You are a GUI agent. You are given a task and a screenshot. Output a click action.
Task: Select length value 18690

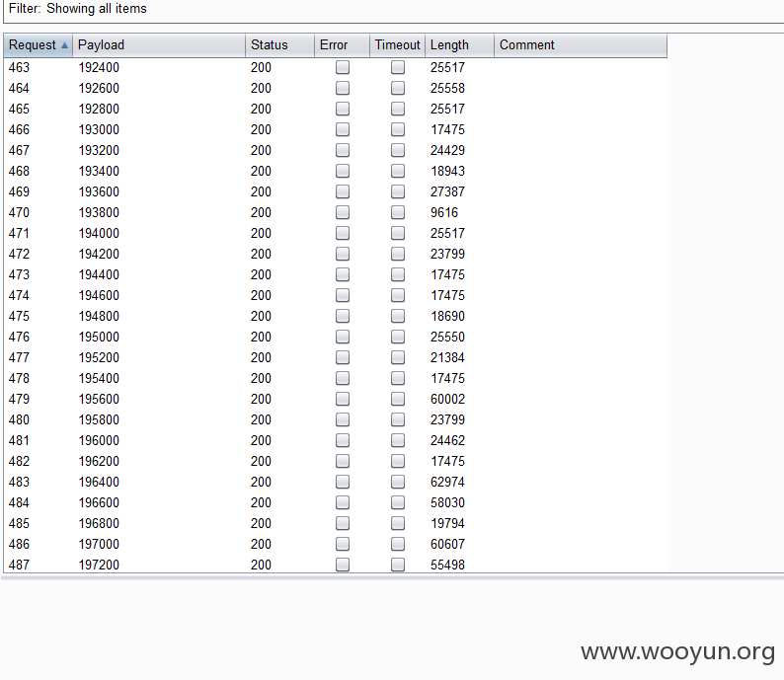point(447,316)
